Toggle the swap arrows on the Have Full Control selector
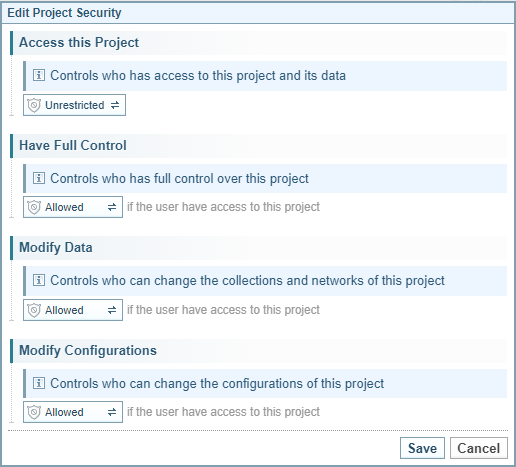The image size is (516, 467). click(112, 207)
